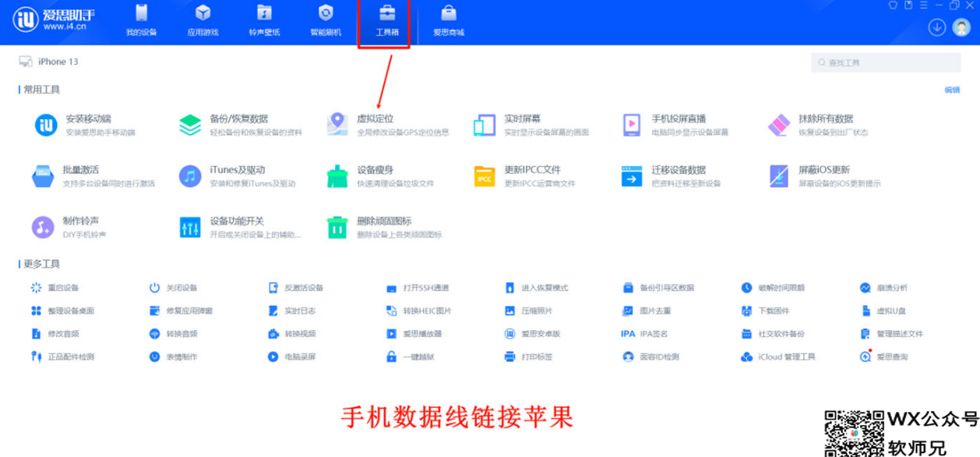Choose the 抹除所有数据 tool

[818, 125]
